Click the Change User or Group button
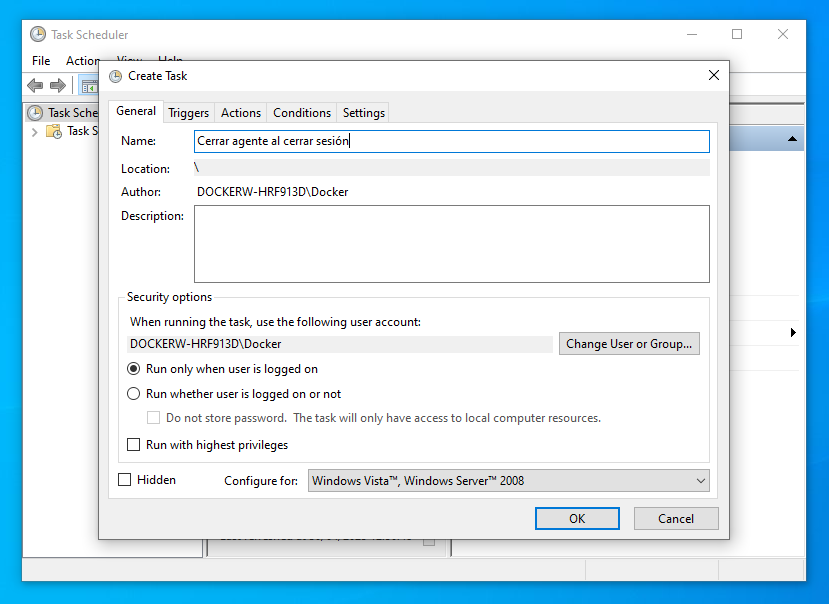This screenshot has height=604, width=829. click(x=629, y=344)
